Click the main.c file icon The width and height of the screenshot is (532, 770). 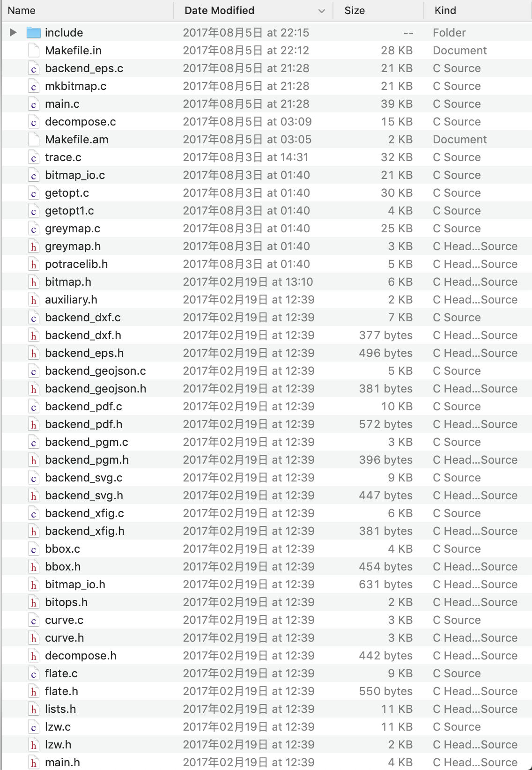click(34, 104)
